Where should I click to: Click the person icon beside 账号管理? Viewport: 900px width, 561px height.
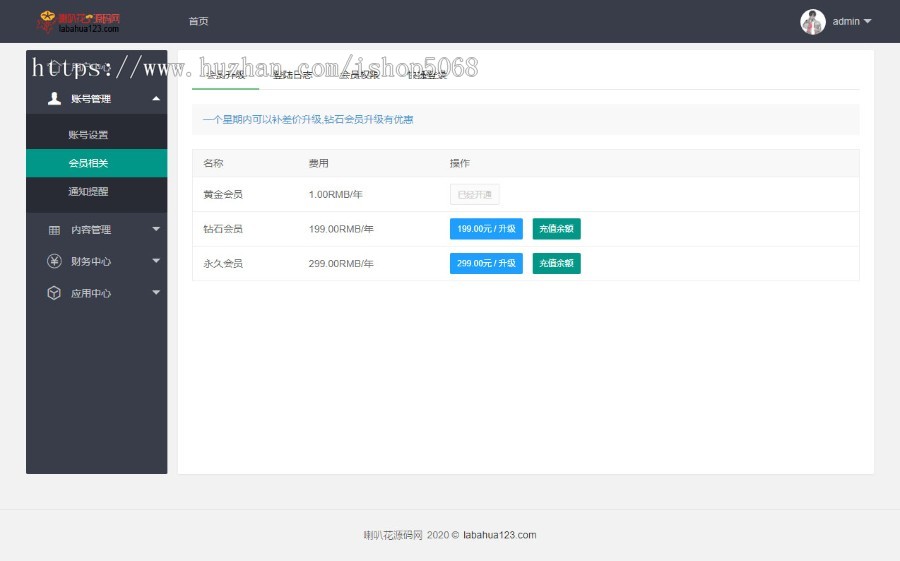(55, 99)
